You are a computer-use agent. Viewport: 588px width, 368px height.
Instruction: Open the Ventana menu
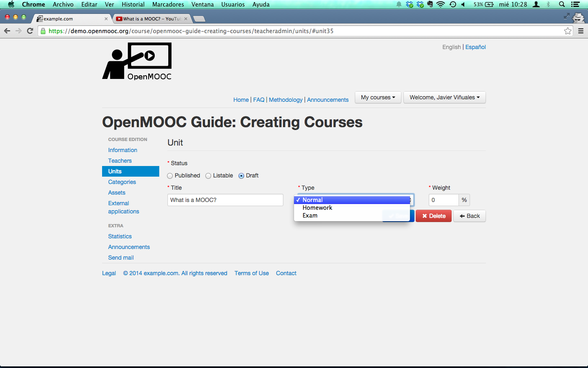[x=203, y=4]
